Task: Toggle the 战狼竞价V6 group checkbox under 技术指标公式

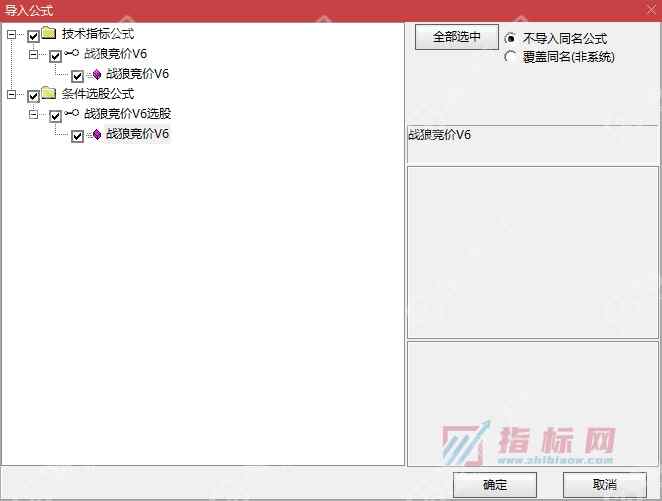Action: tap(55, 56)
